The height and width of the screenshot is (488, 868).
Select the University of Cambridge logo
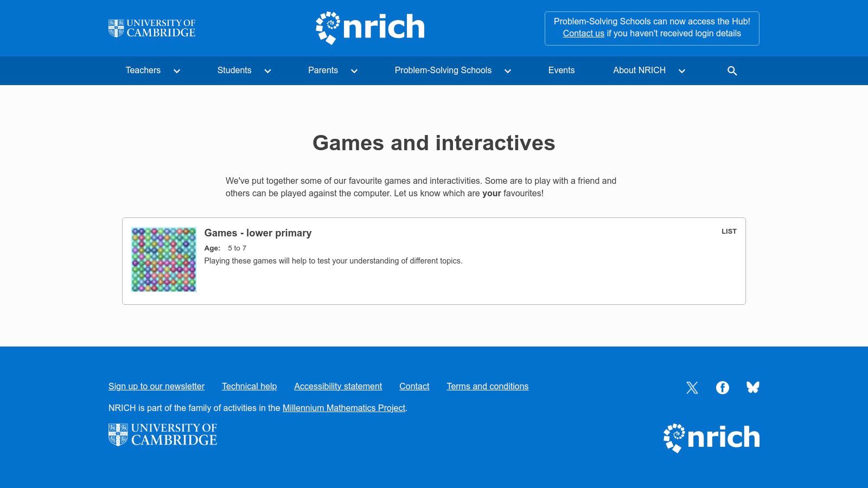152,28
